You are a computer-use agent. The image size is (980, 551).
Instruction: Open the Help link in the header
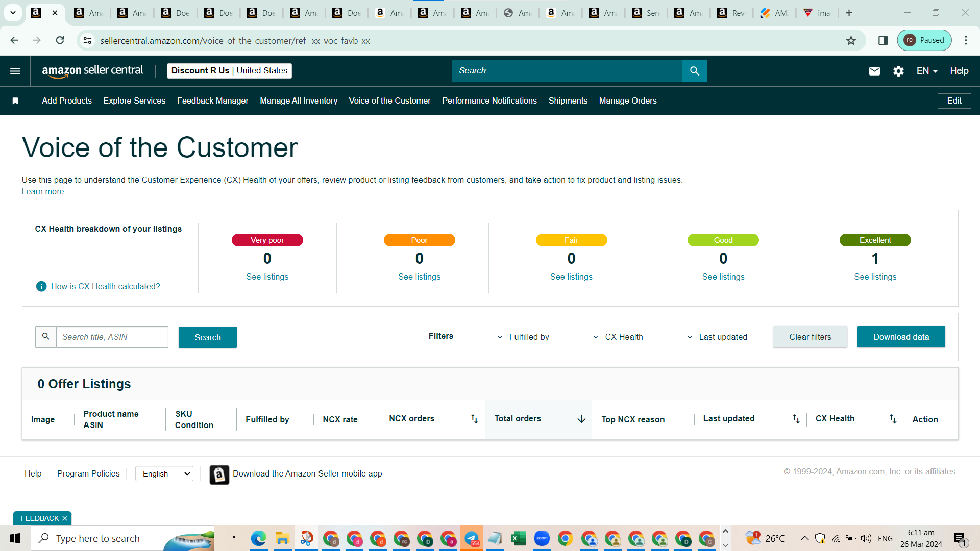pyautogui.click(x=959, y=71)
